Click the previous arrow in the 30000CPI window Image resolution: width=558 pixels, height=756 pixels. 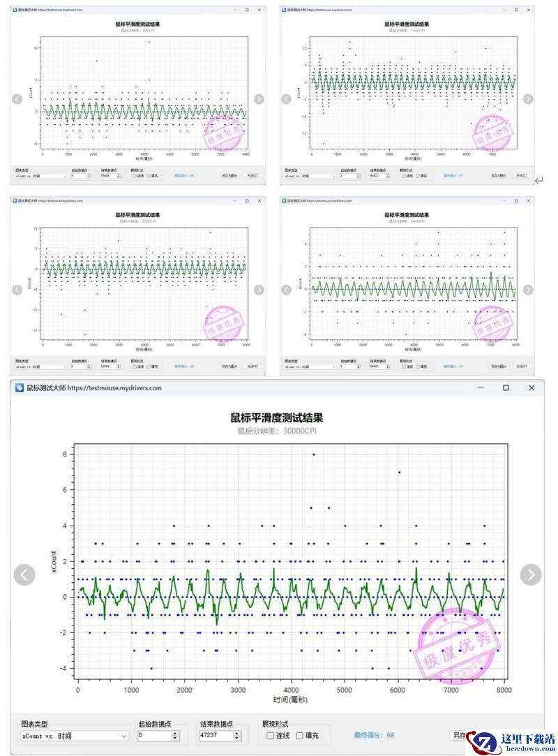24,575
